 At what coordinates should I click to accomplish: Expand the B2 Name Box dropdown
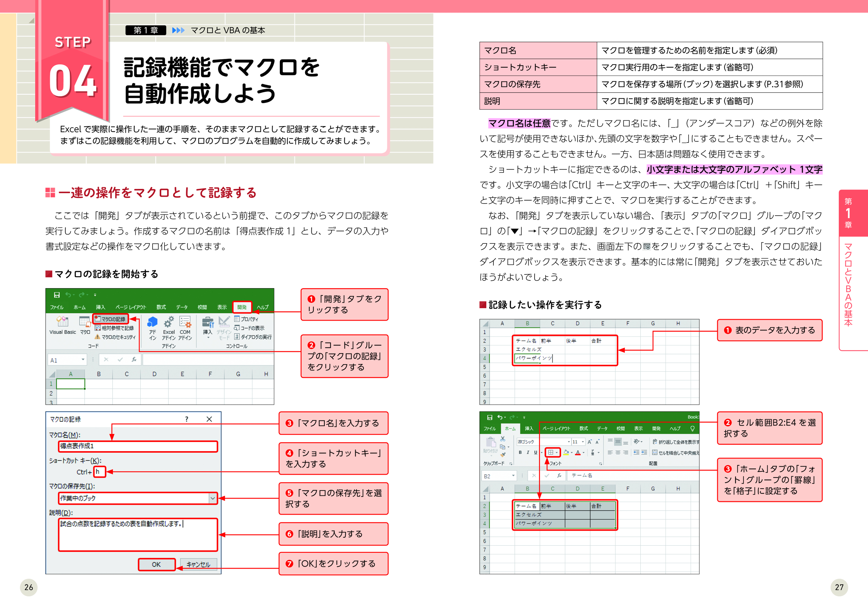point(513,476)
